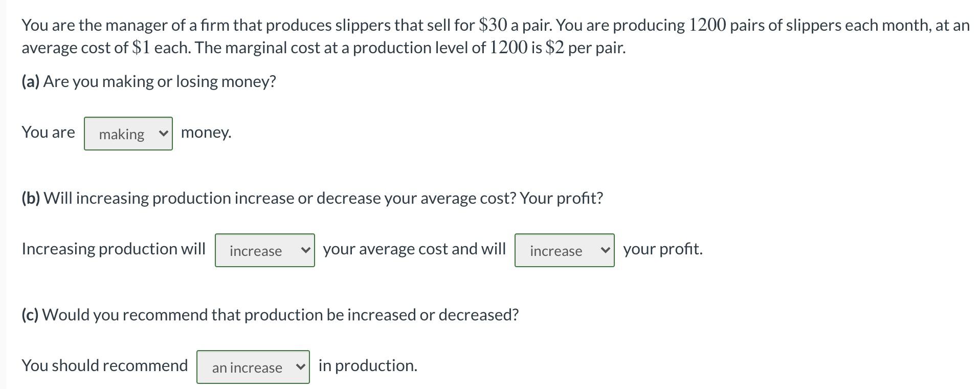Click the chevron arrow on the average cost dropdown
980x389 pixels.
pos(305,250)
